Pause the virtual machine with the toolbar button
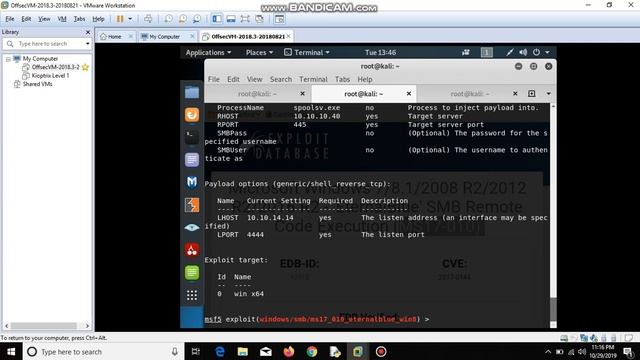The width and height of the screenshot is (640, 360). 120,19
